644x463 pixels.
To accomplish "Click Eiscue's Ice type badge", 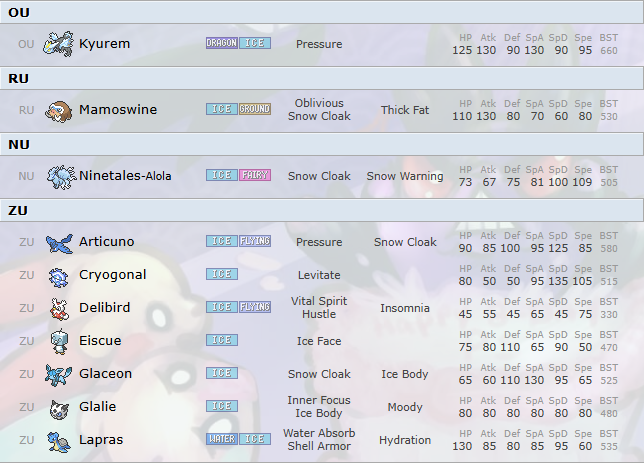I will tap(222, 340).
